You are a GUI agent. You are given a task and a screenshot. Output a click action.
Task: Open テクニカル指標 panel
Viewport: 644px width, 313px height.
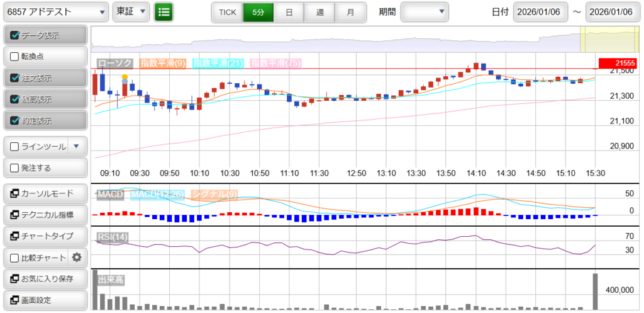[45, 215]
